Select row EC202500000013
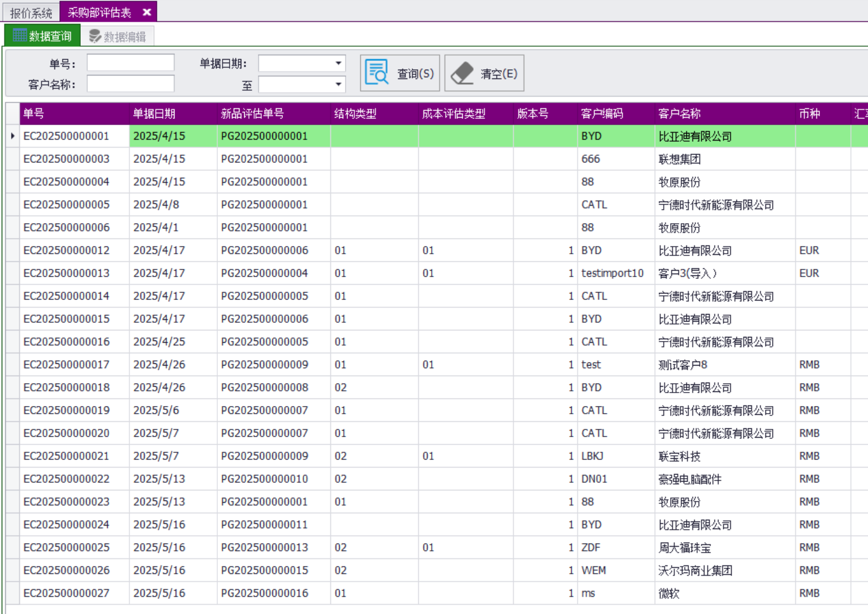Viewport: 868px width, 614px height. pyautogui.click(x=66, y=273)
